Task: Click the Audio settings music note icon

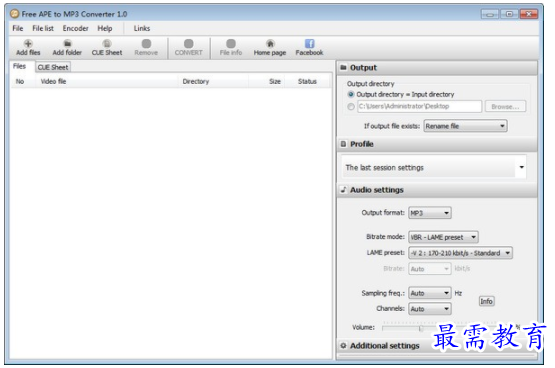Action: click(343, 189)
